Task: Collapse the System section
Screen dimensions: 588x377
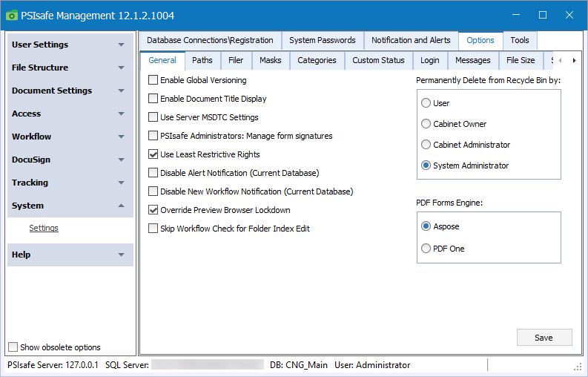Action: (70, 206)
